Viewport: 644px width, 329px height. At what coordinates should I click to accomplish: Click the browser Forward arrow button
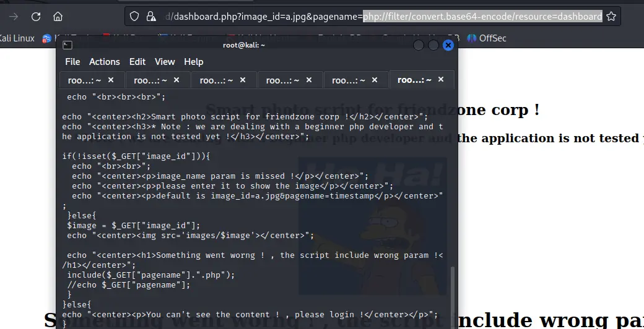pyautogui.click(x=14, y=17)
